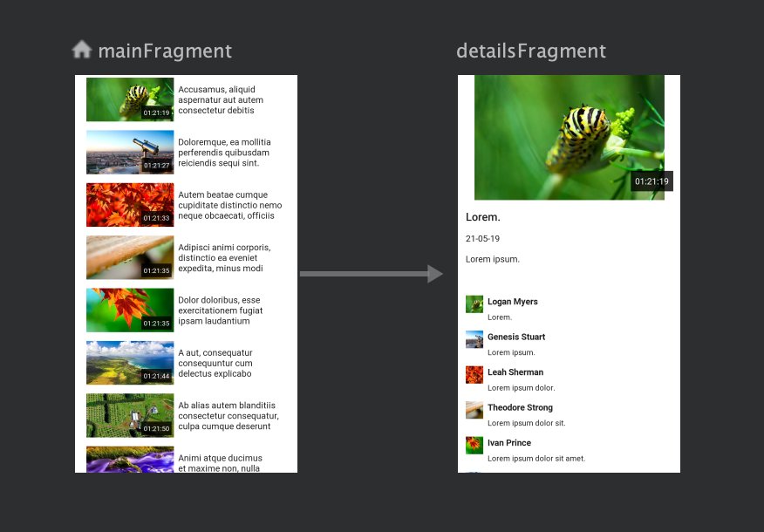
Task: Click the 01:21:44 duration badge
Action: (156, 376)
